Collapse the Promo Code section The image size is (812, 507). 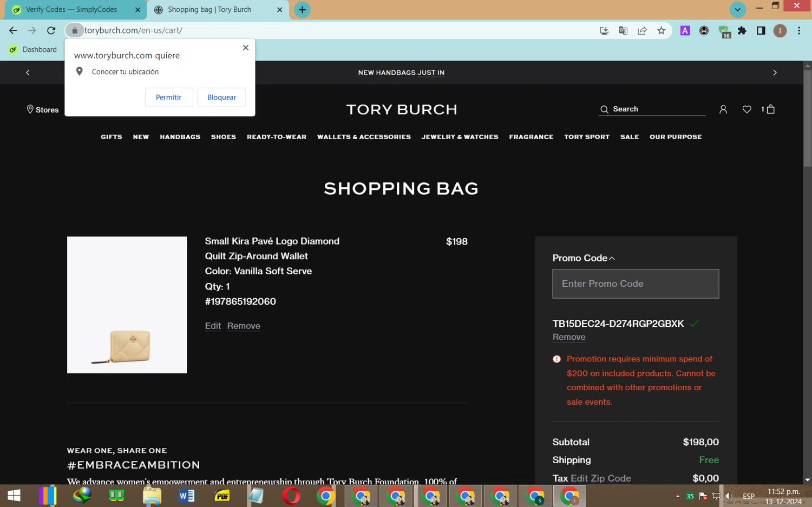(584, 258)
